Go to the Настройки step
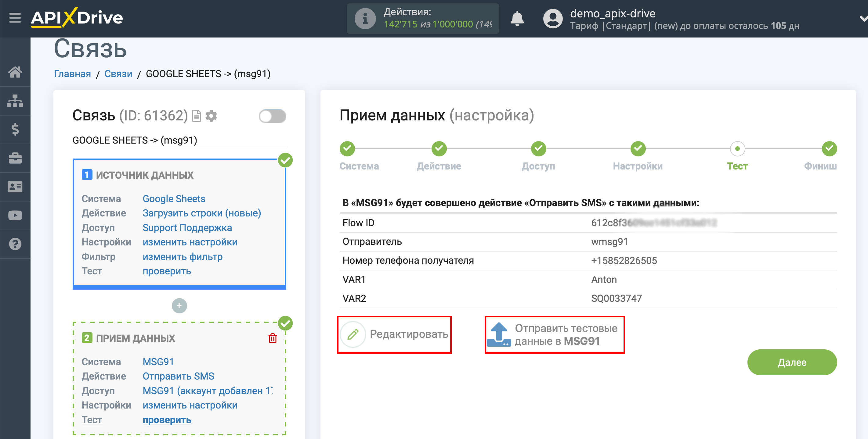The image size is (868, 439). [638, 148]
